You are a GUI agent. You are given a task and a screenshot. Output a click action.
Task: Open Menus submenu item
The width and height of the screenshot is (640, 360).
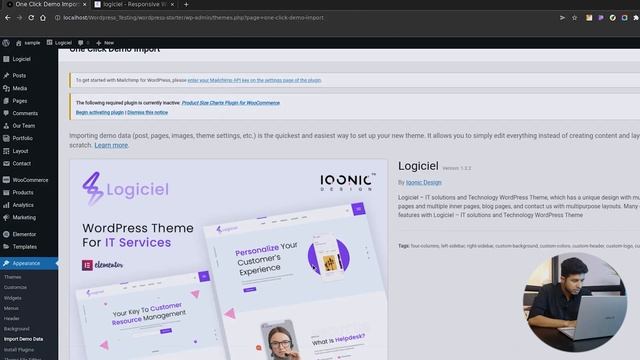[x=11, y=308]
